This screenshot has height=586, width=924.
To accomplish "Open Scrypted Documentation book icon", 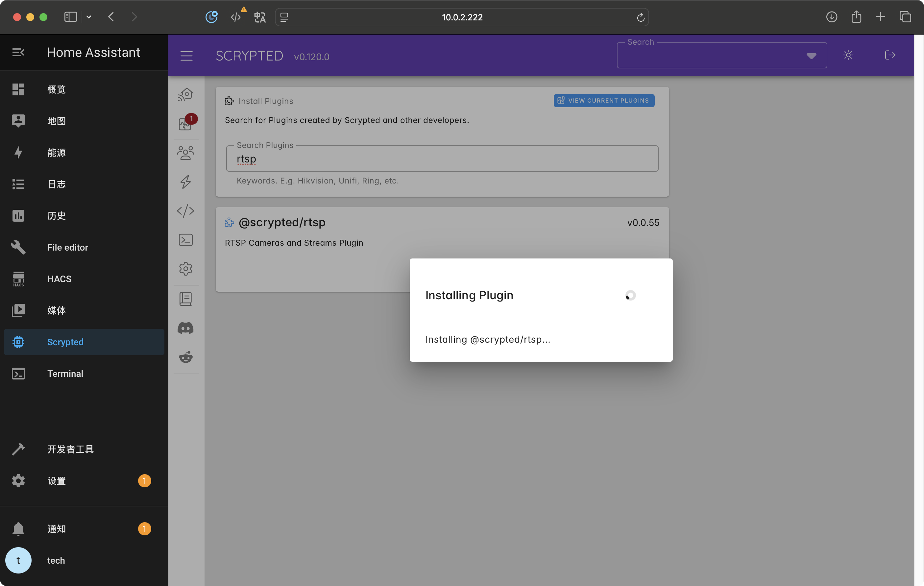I will click(x=186, y=299).
